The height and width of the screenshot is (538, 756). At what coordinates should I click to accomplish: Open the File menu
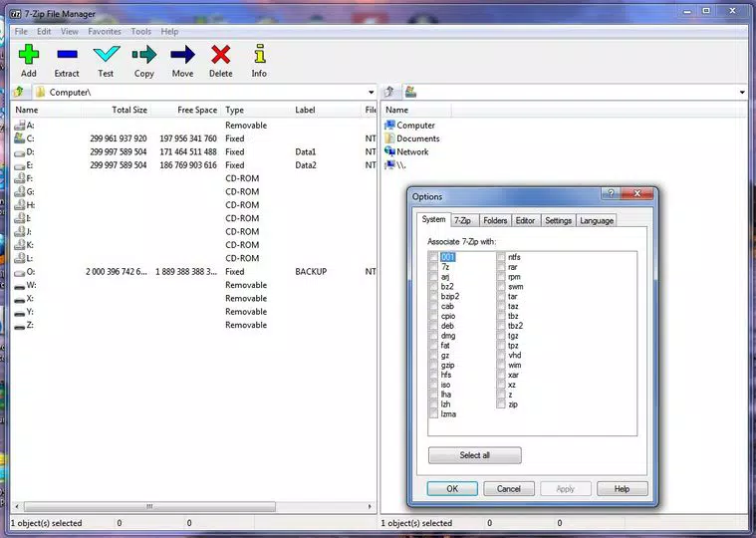[x=21, y=31]
